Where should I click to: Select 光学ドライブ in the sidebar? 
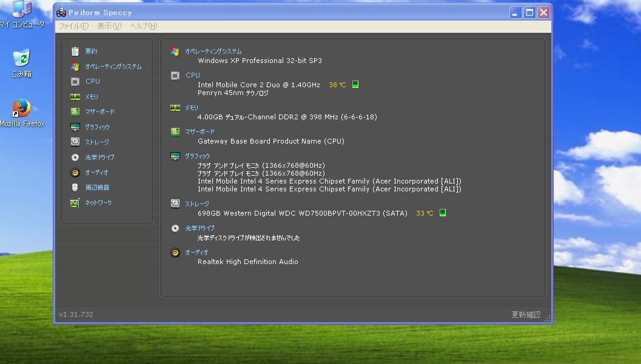[x=99, y=157]
